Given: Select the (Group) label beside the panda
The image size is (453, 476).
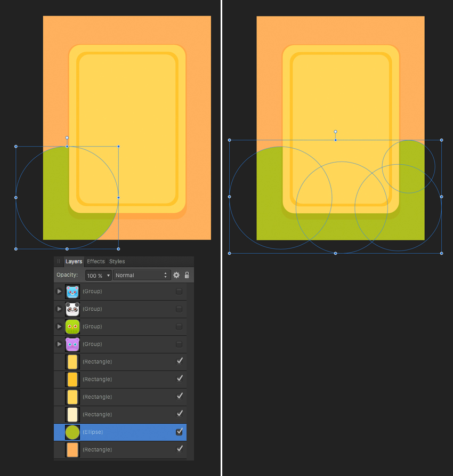Looking at the screenshot, I should point(92,309).
